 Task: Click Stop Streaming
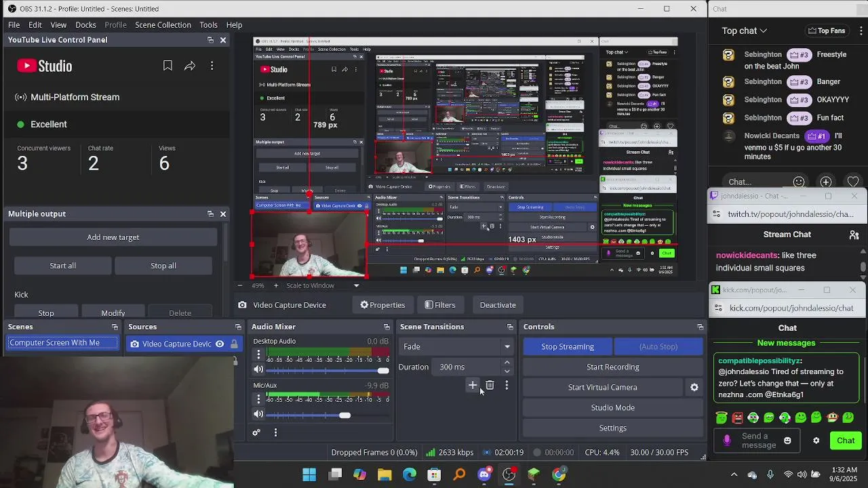point(568,346)
